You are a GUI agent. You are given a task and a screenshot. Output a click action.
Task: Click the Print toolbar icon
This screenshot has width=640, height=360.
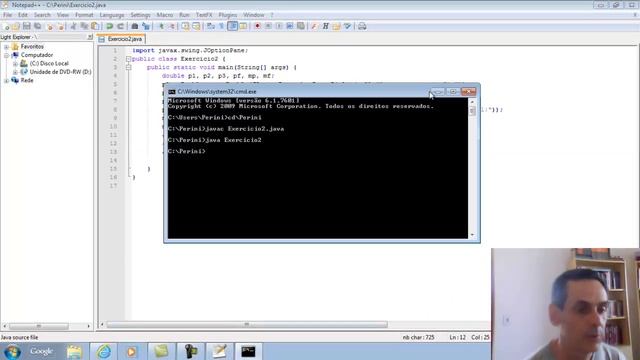[362, 27]
